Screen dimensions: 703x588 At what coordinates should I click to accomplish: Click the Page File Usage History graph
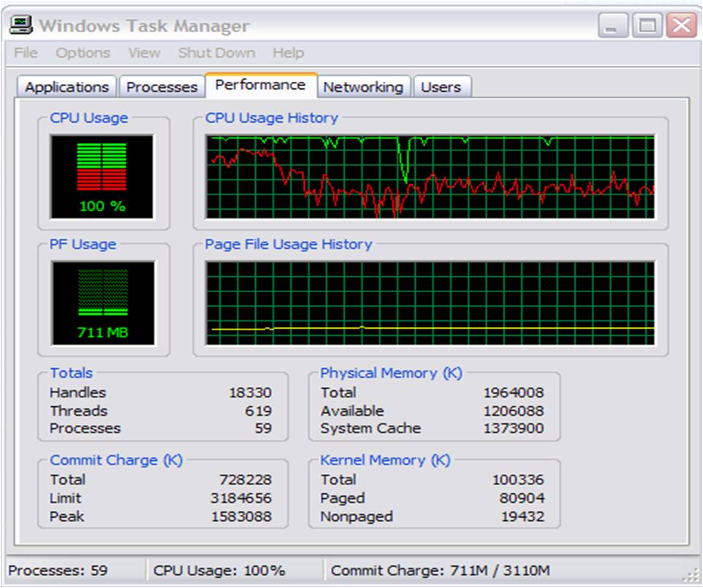coord(430,303)
